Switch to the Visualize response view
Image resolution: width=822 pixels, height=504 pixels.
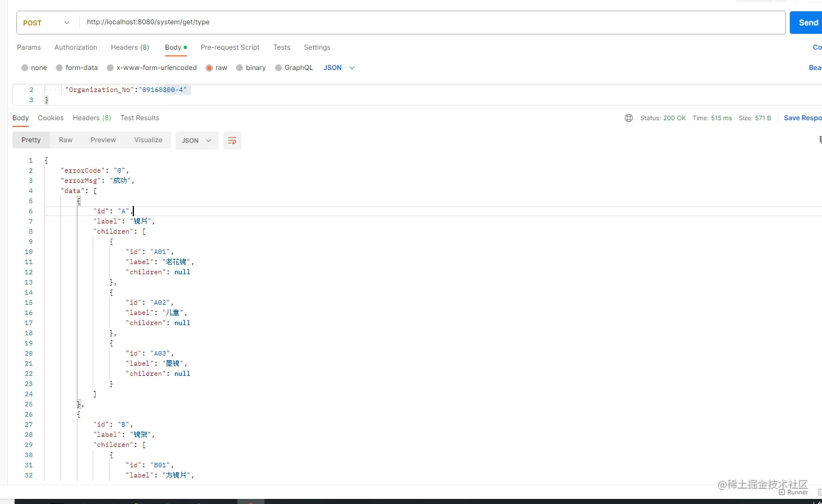tap(148, 140)
